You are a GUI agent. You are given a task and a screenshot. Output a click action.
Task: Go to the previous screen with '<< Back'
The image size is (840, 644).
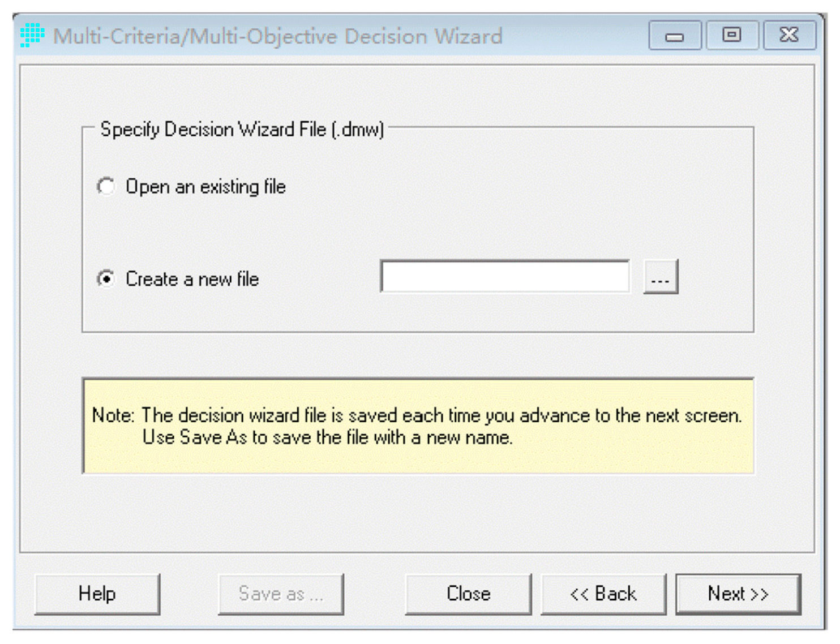coord(603,594)
